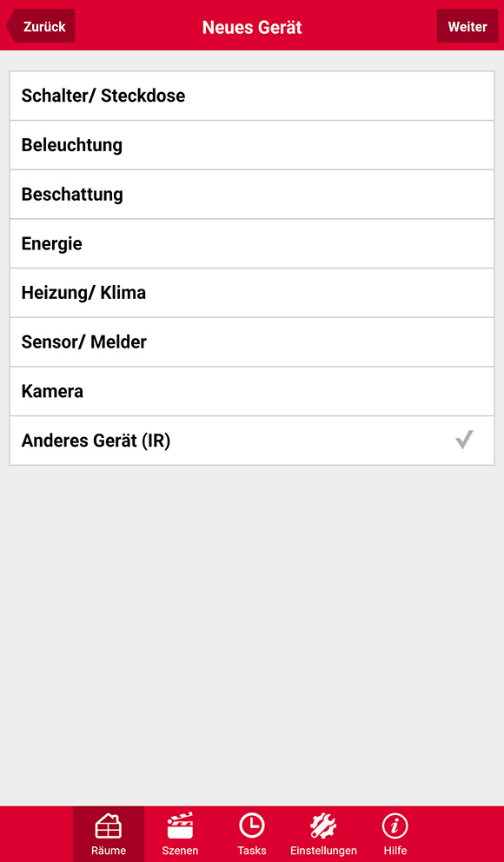Open the Einstellungen gear-wrench icon

tap(323, 826)
